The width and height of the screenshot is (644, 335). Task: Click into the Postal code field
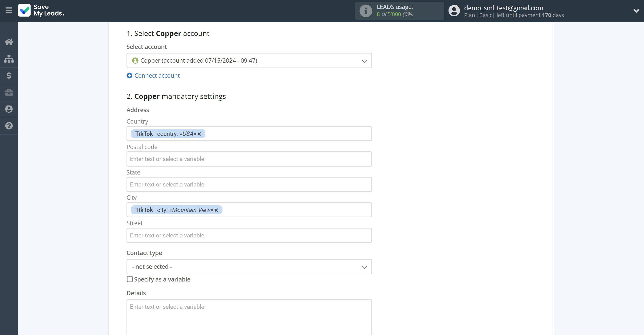[249, 159]
